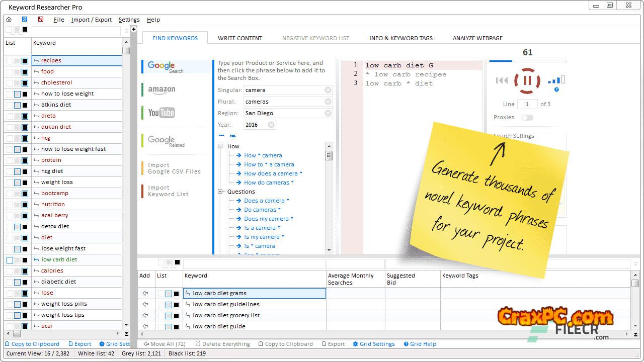Click Copy to Clipboard under the results grid
The image size is (644, 362).
click(x=285, y=344)
